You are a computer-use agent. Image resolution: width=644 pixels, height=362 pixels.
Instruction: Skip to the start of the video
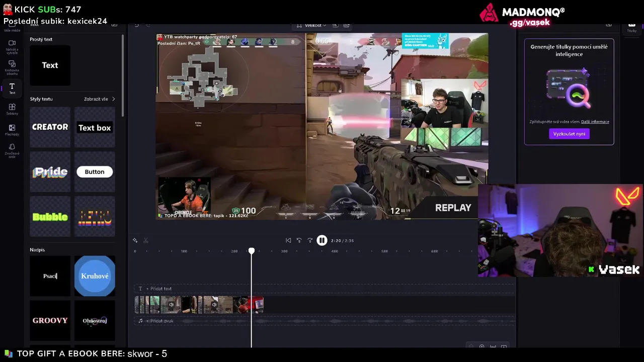[x=288, y=240]
